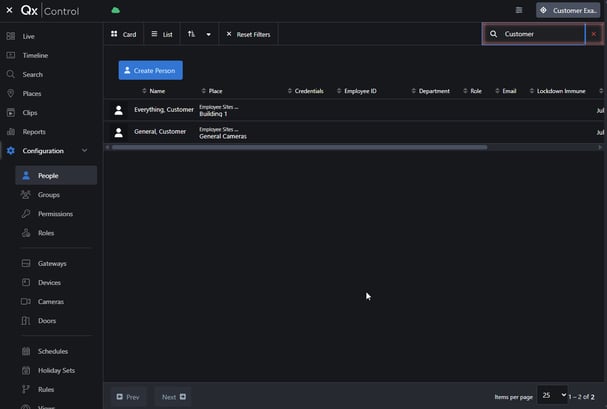Click the map pin icon for Places
Screen dimensions: 607x409
click(11, 93)
